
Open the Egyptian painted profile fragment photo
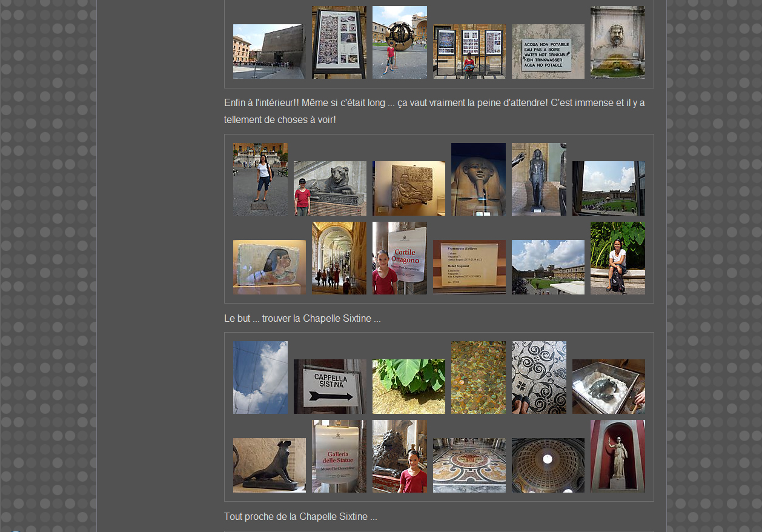pyautogui.click(x=269, y=267)
